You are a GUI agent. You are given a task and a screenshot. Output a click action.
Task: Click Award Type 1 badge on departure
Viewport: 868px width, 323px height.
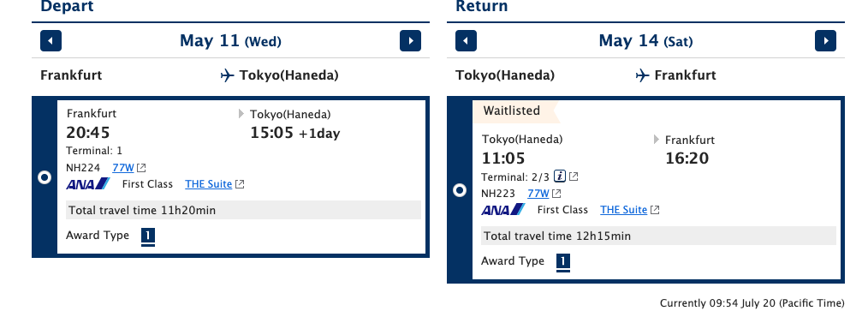coord(148,236)
